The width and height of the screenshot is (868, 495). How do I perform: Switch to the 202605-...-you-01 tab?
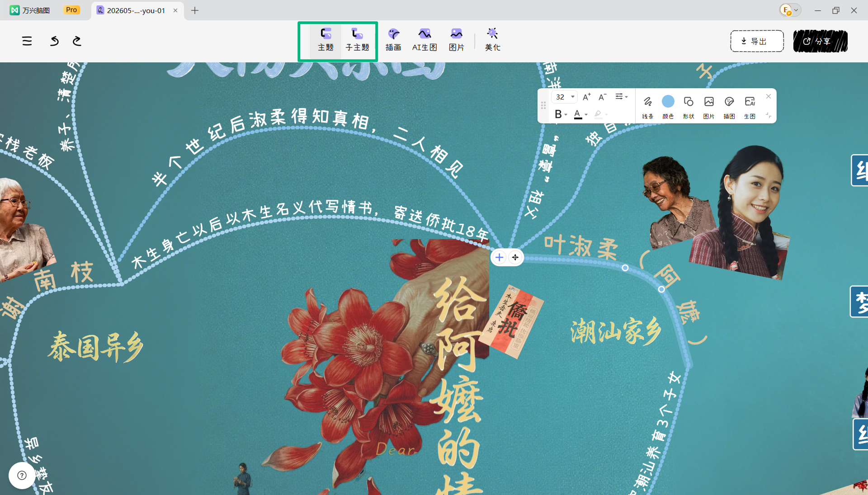pos(136,10)
